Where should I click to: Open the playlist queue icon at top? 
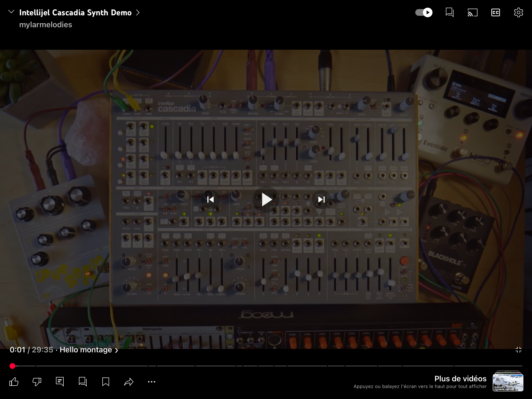[x=449, y=12]
